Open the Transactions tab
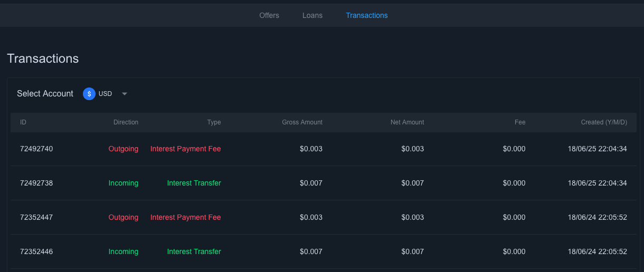The width and height of the screenshot is (644, 272). tap(367, 15)
